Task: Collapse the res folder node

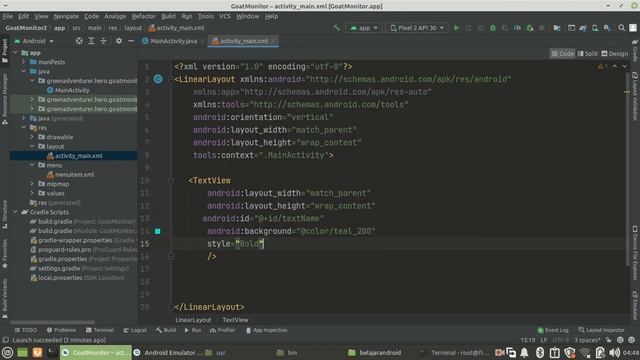Action: 24,128
